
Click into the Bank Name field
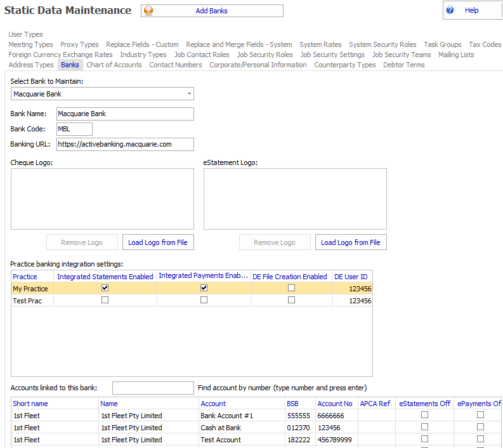(124, 114)
